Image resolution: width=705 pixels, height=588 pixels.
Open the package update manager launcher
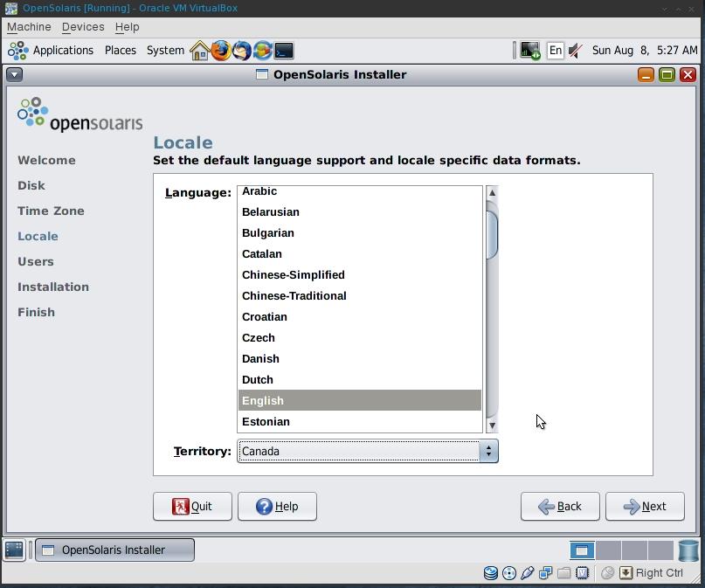pyautogui.click(x=263, y=51)
